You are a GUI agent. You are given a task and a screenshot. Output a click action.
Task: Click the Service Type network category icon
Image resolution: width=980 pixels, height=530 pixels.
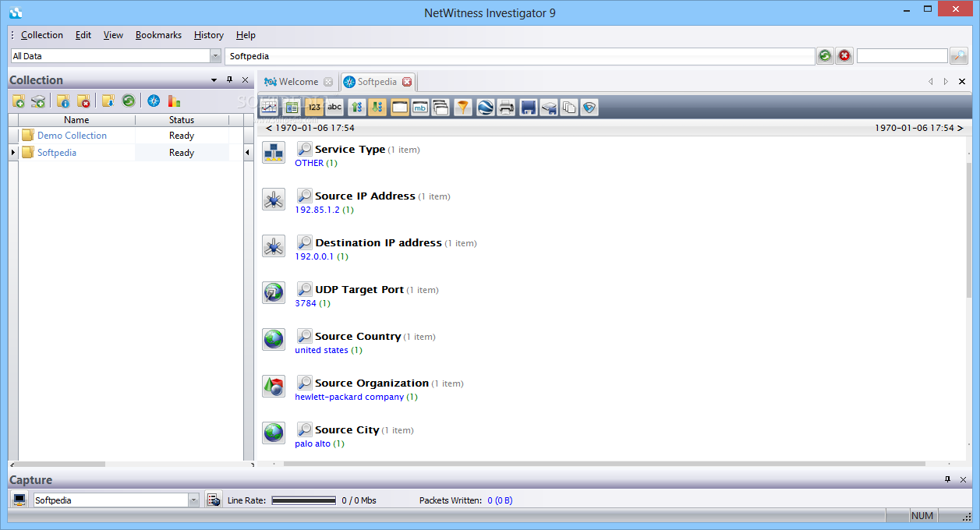[x=274, y=153]
